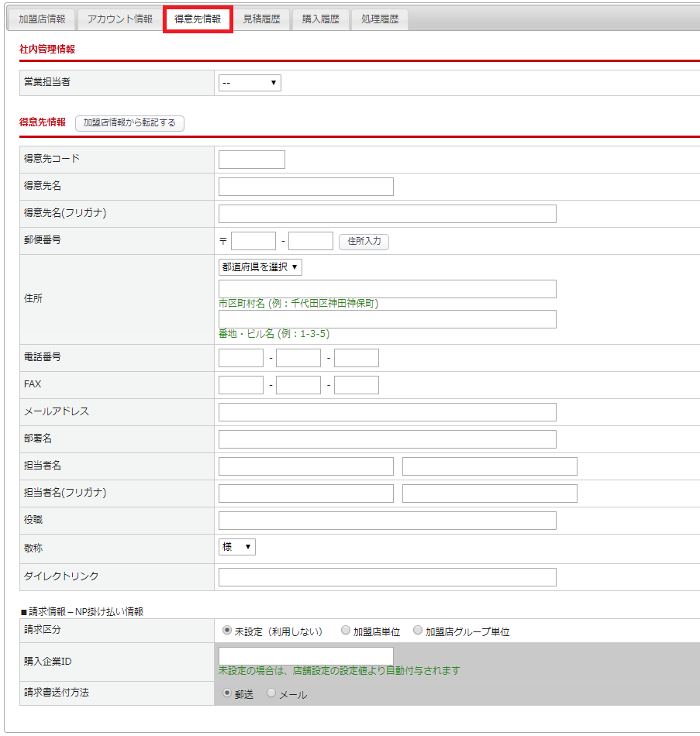The image size is (700, 736).
Task: Go to the 購入履歴 tab
Action: click(320, 19)
